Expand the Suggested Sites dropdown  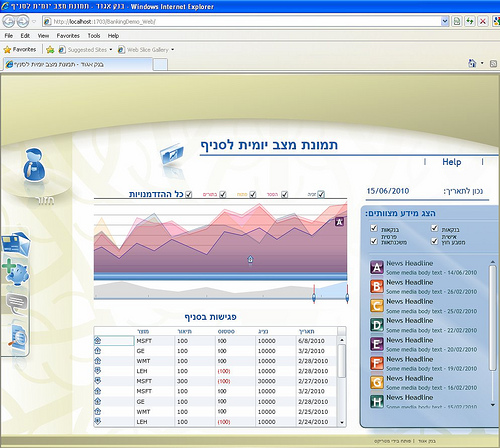(111, 50)
